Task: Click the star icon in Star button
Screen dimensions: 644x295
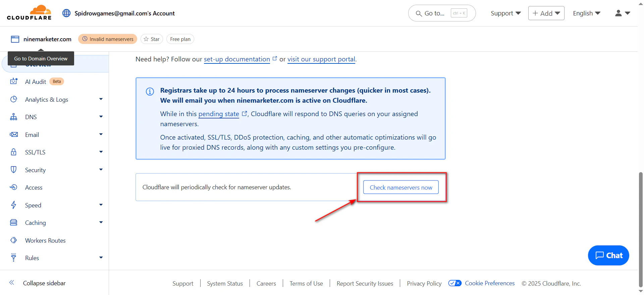Action: point(146,39)
